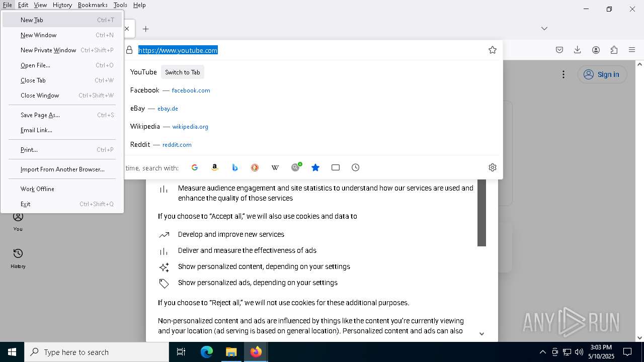Open the Tools menu

pos(120,5)
